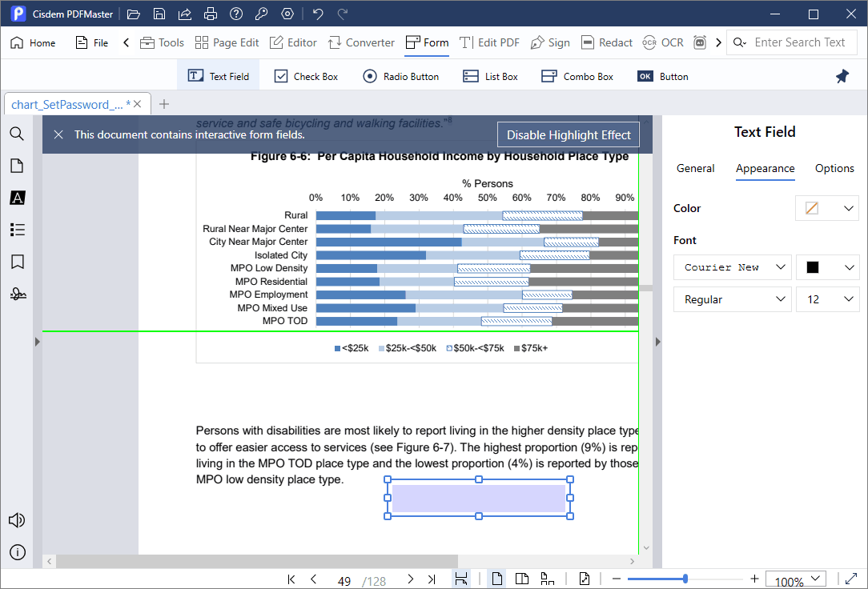The height and width of the screenshot is (589, 868).
Task: Open the bookmarks panel
Action: pyautogui.click(x=17, y=262)
